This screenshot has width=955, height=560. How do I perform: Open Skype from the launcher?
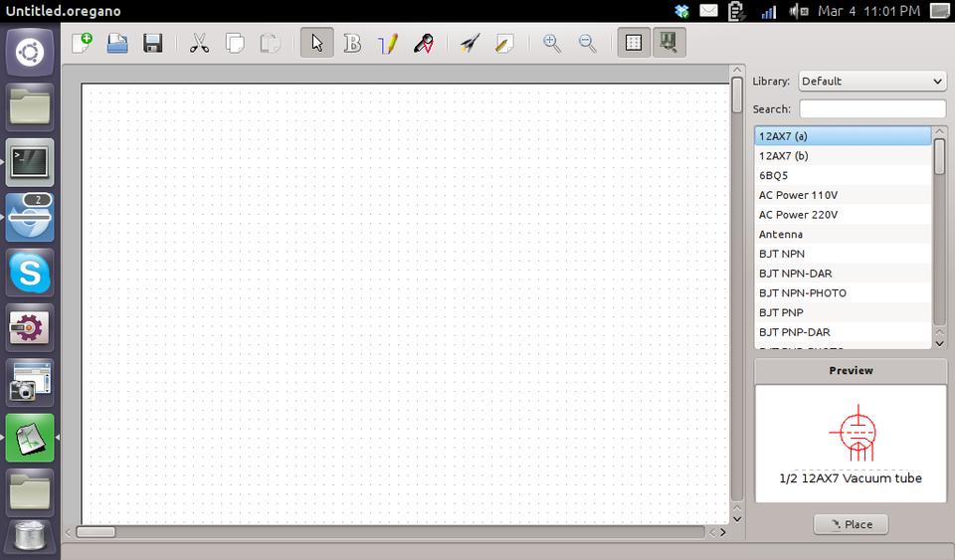pos(30,272)
